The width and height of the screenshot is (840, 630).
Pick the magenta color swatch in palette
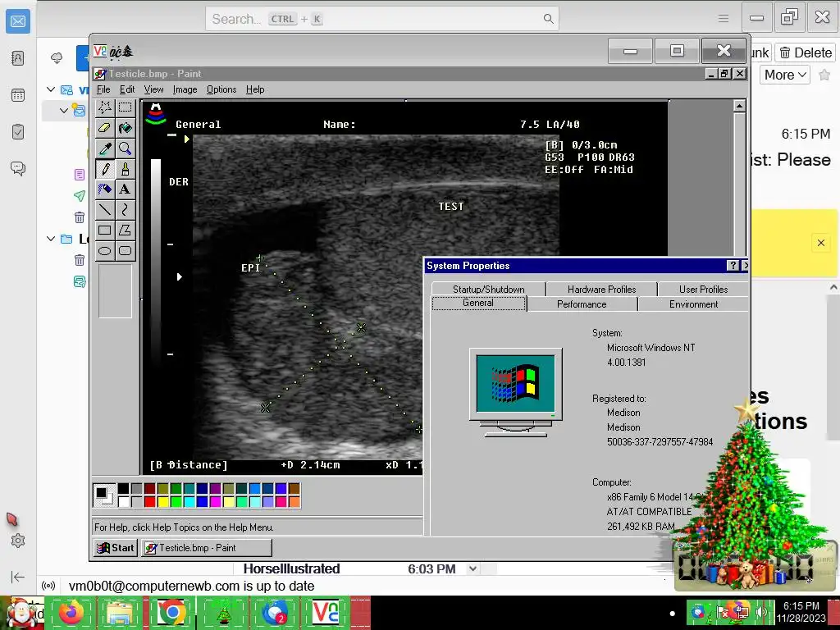pos(215,501)
